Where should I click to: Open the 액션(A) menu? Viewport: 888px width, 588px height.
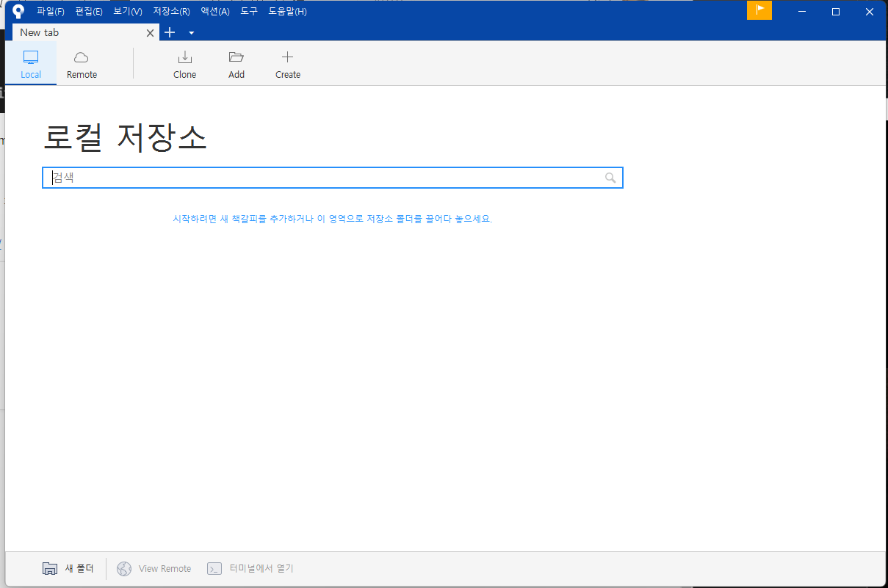(x=214, y=11)
